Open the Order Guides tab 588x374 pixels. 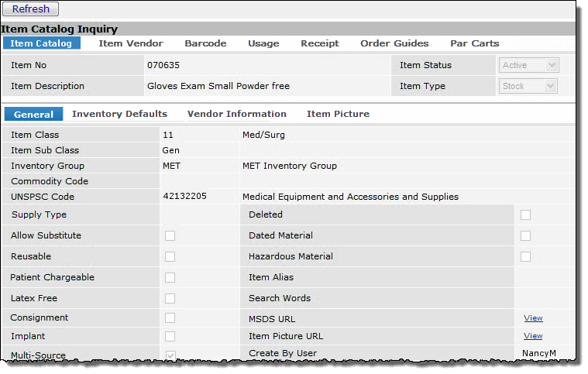(394, 43)
